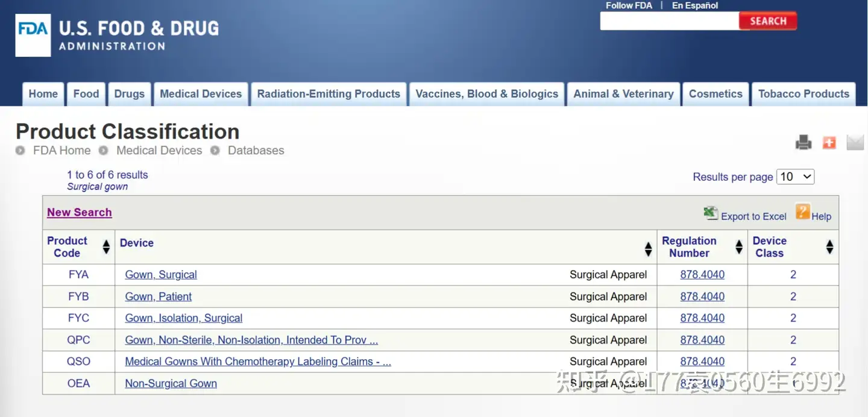The width and height of the screenshot is (868, 417).
Task: Click the red plus share icon
Action: point(829,142)
